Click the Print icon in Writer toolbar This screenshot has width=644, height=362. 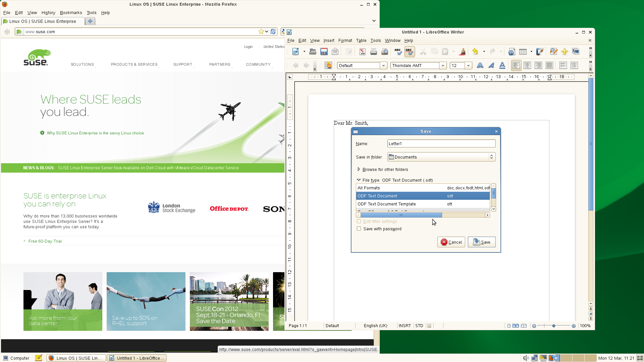tap(373, 52)
